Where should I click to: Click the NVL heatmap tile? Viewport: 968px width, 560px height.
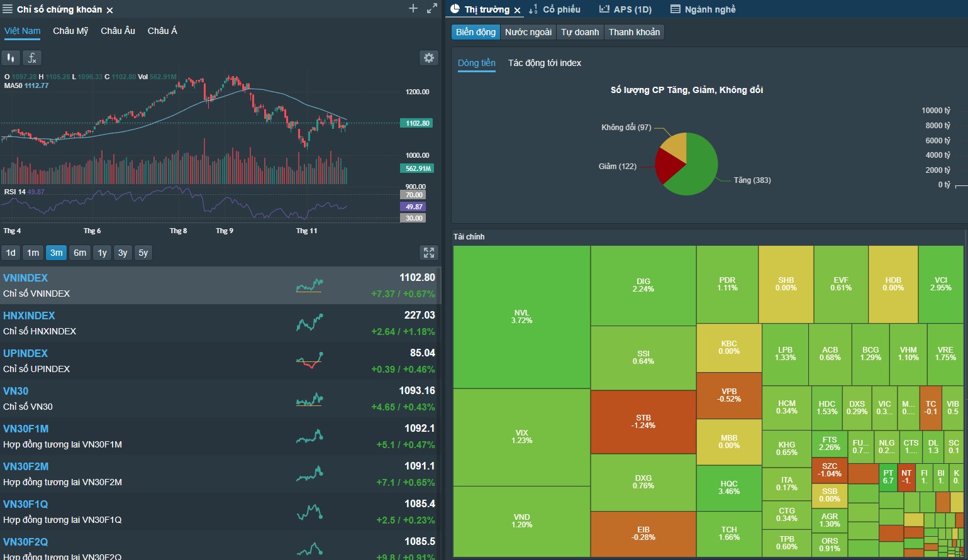click(521, 317)
